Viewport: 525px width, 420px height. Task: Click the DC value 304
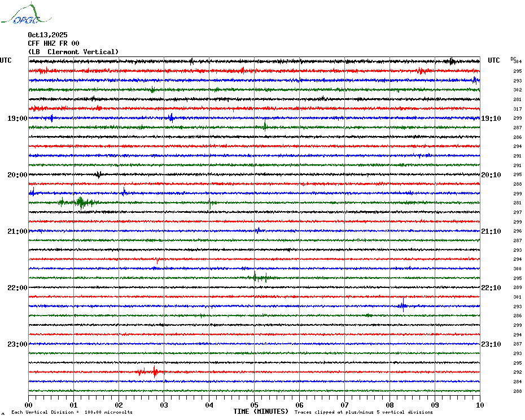518,62
